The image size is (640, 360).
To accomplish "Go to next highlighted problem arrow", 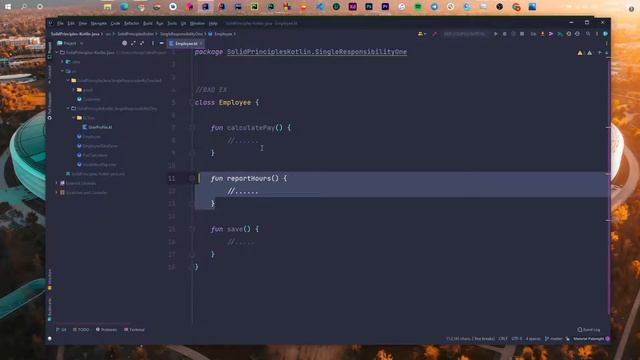I will 607,53.
